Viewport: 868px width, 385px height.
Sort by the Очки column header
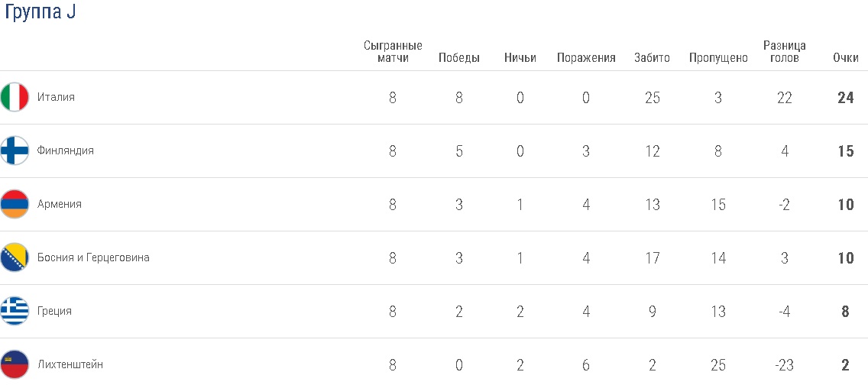click(x=846, y=58)
